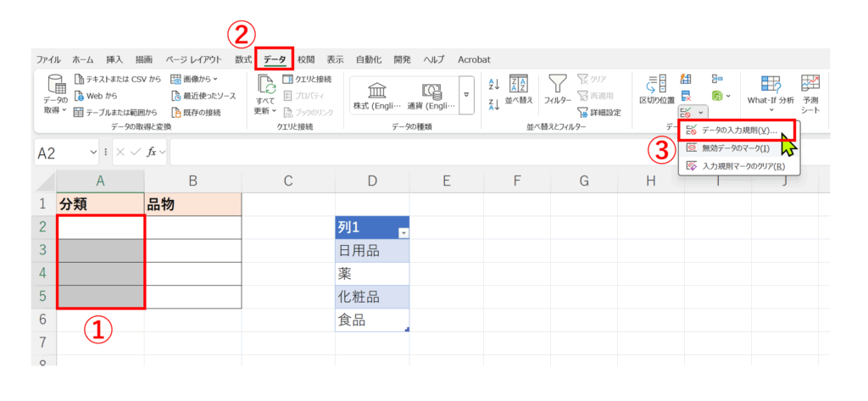868x401 pixels.
Task: Expand the Name Box dropdown arrow
Action: pyautogui.click(x=93, y=153)
